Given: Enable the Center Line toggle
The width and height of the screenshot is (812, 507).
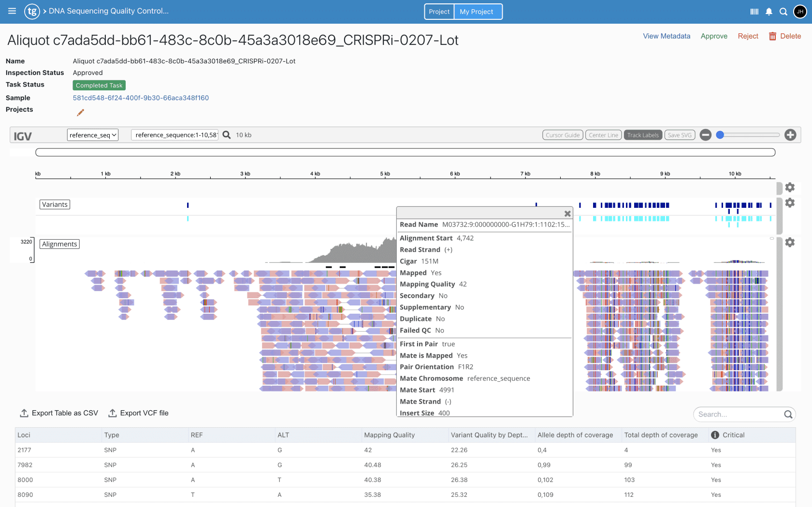Looking at the screenshot, I should 603,135.
